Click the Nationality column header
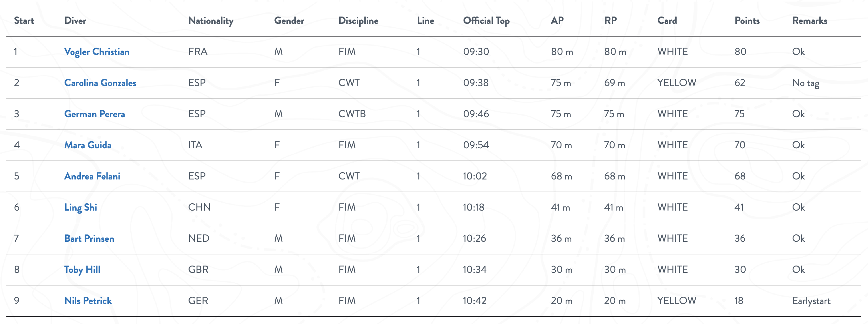The height and width of the screenshot is (324, 868). point(210,21)
